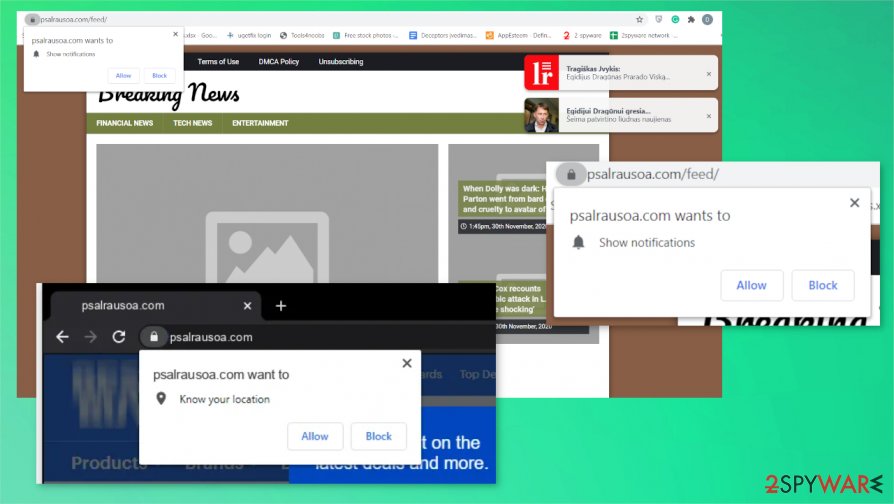Image resolution: width=894 pixels, height=504 pixels.
Task: Block notifications in the large popup
Action: coord(823,285)
